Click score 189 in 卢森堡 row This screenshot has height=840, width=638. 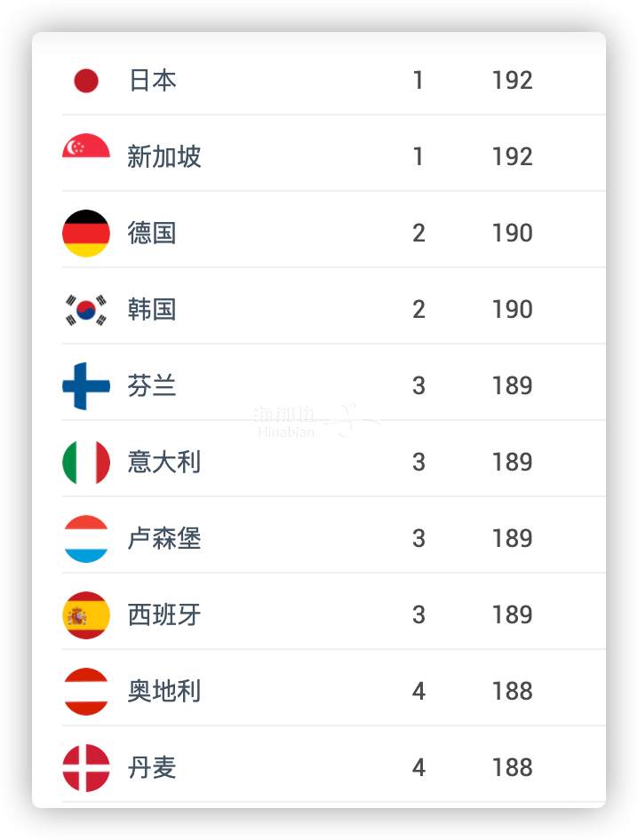(x=512, y=539)
